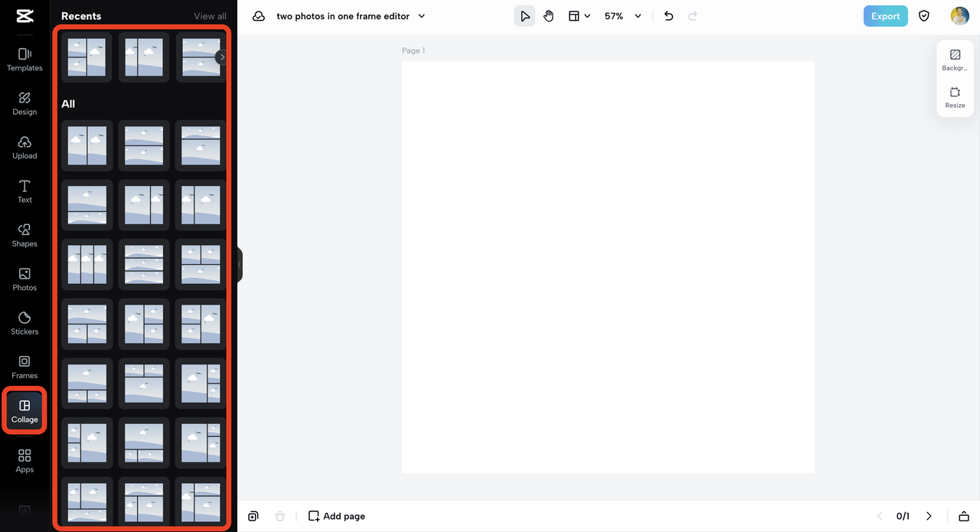Click View all in Recents
Screen dimensions: 980x532
coord(210,16)
